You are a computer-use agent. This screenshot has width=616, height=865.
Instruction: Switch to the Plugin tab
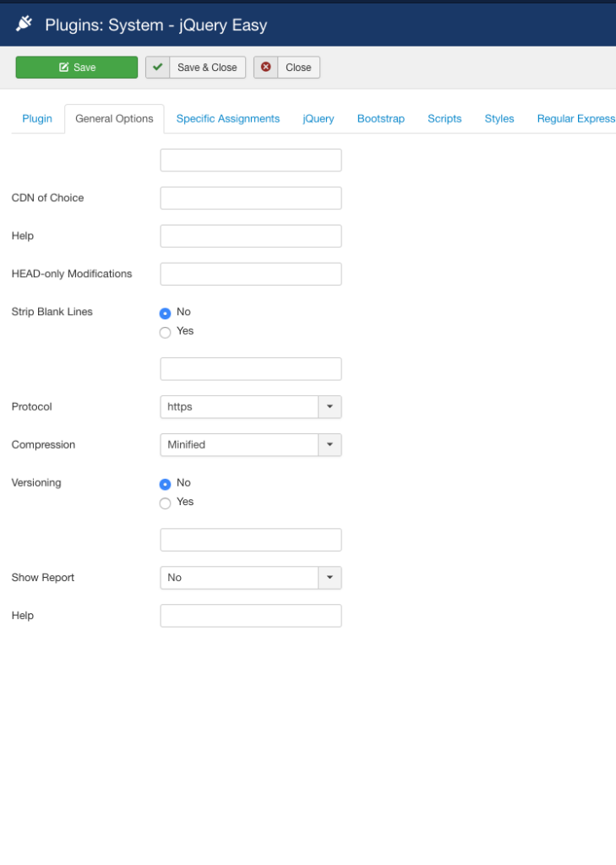click(x=37, y=119)
